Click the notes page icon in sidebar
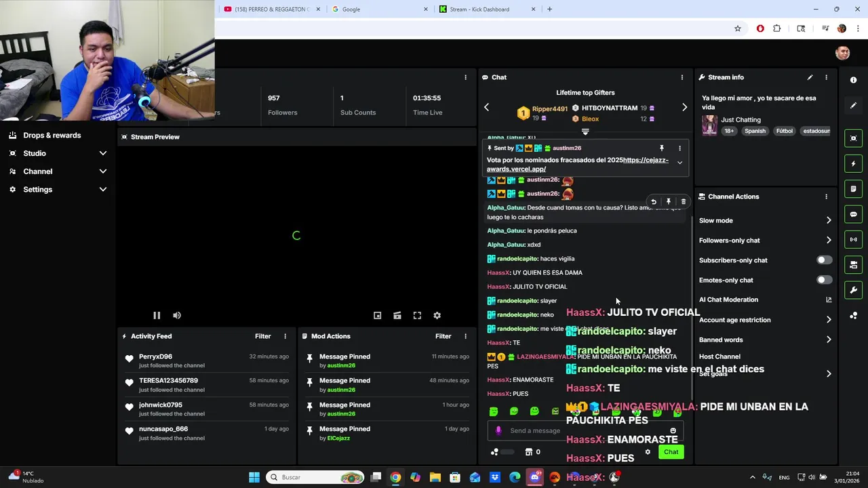Image resolution: width=868 pixels, height=488 pixels. coord(853,188)
